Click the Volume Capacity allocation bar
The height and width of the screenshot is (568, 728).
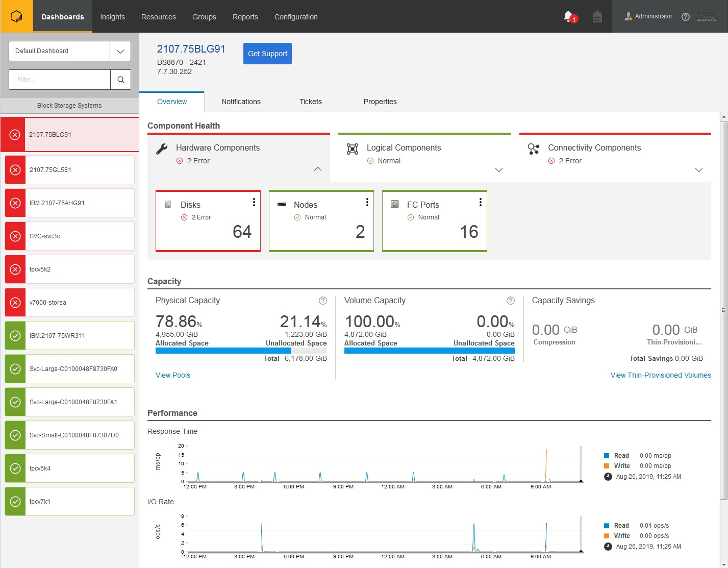click(x=430, y=351)
